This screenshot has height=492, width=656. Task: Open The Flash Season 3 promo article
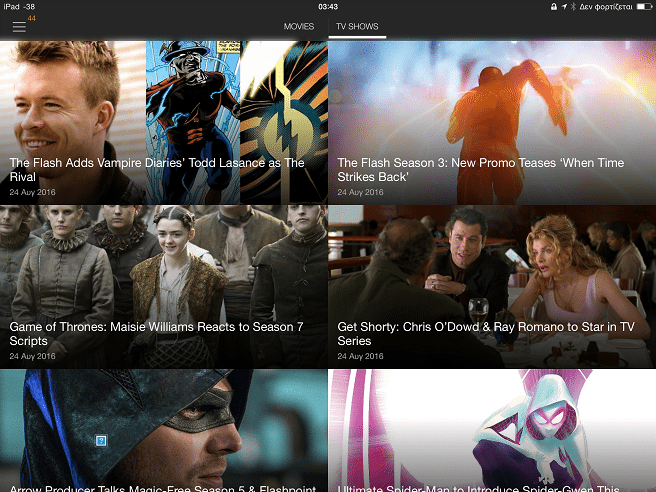(492, 123)
